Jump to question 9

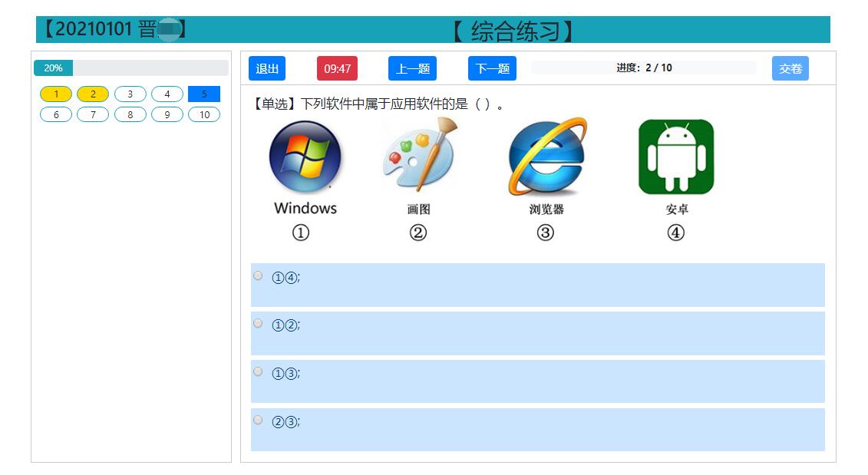click(167, 114)
